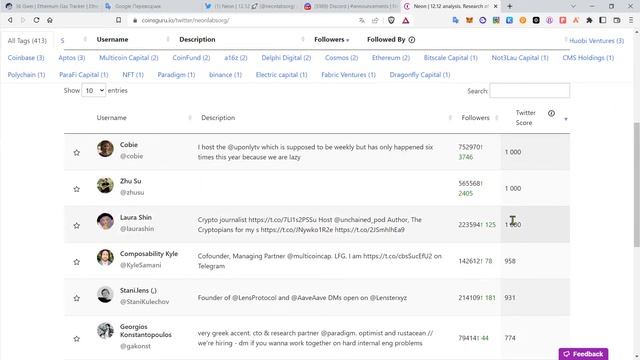Filter by Polychain (1) tag
Image resolution: width=640 pixels, height=360 pixels.
tap(26, 75)
